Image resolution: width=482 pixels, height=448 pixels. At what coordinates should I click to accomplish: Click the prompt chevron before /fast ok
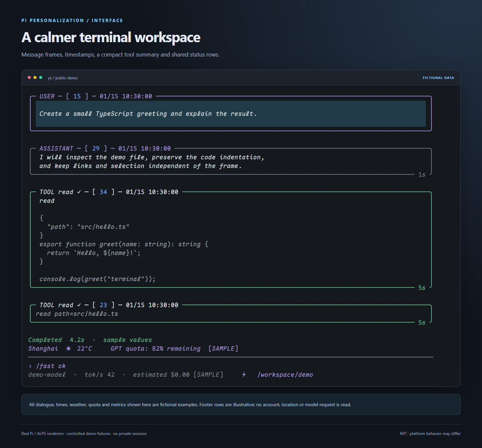point(30,366)
